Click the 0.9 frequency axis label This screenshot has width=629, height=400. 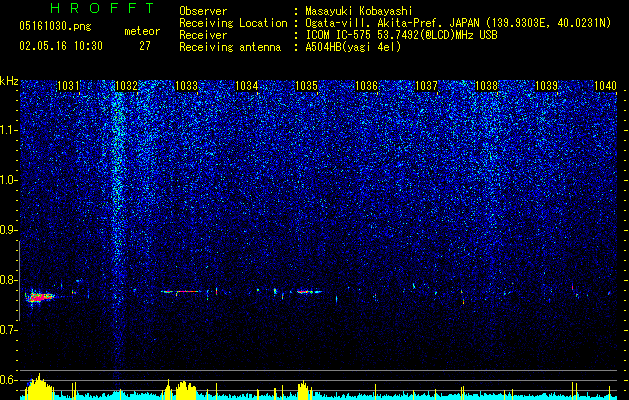coord(9,230)
